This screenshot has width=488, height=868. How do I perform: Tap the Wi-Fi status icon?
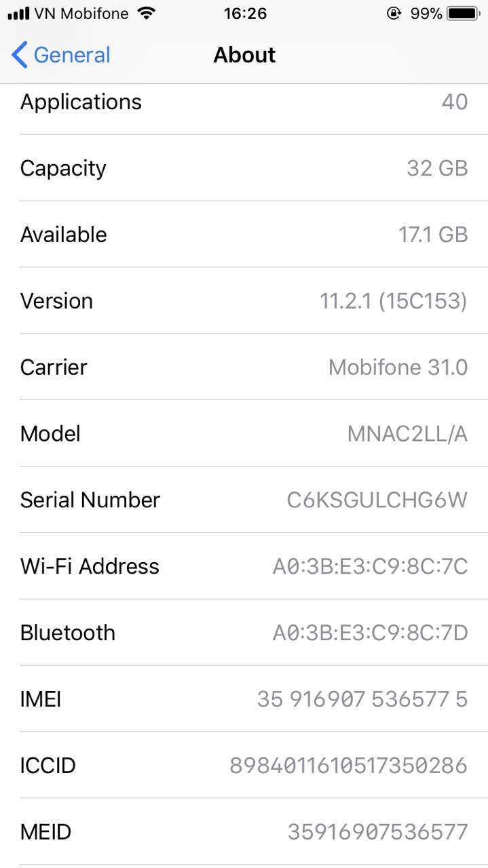click(x=145, y=13)
